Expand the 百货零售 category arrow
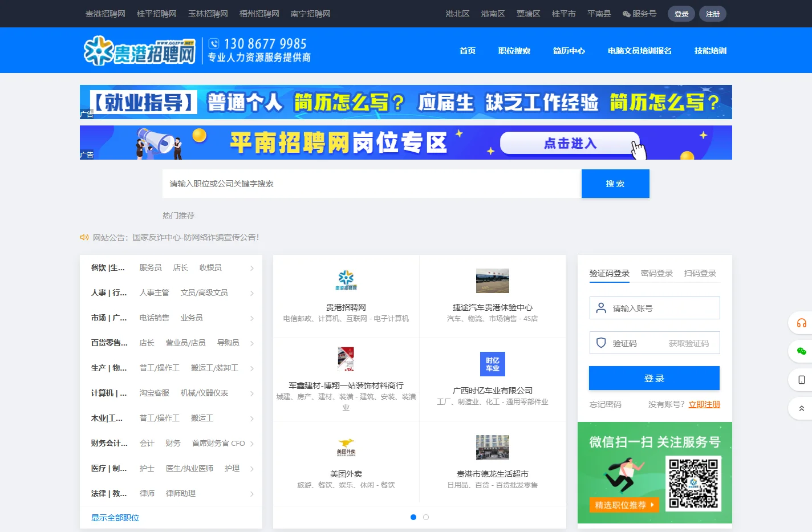 tap(252, 343)
